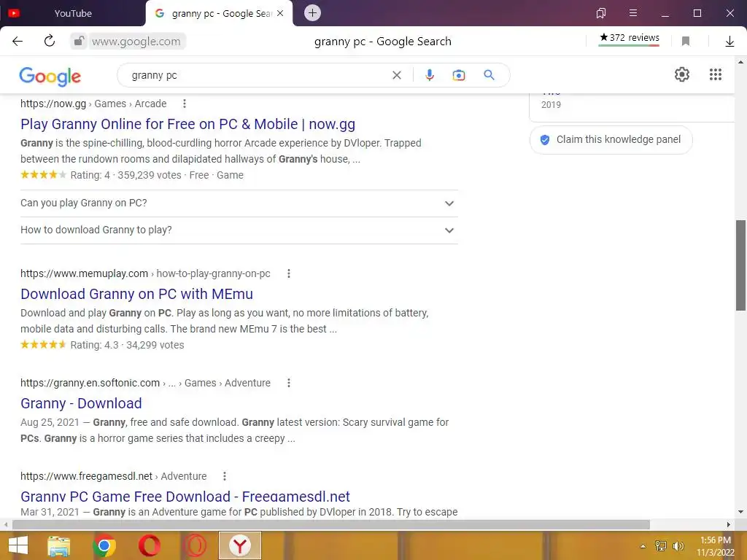Viewport: 747px width, 560px height.
Task: Go back using the browser back arrow
Action: pyautogui.click(x=18, y=42)
